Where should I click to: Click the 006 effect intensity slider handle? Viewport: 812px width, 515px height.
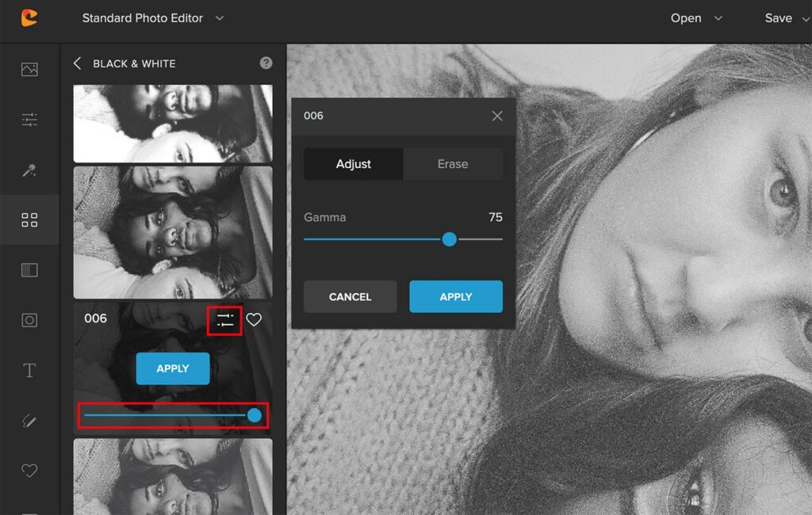pos(255,415)
